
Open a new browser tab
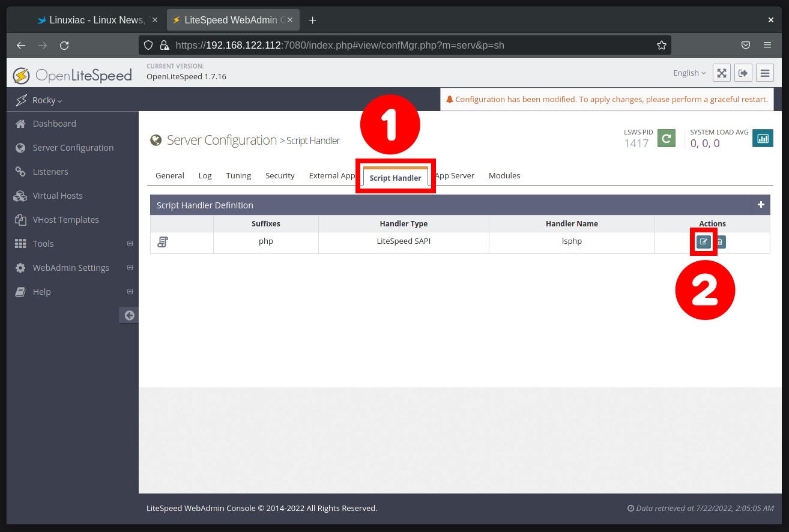click(312, 20)
